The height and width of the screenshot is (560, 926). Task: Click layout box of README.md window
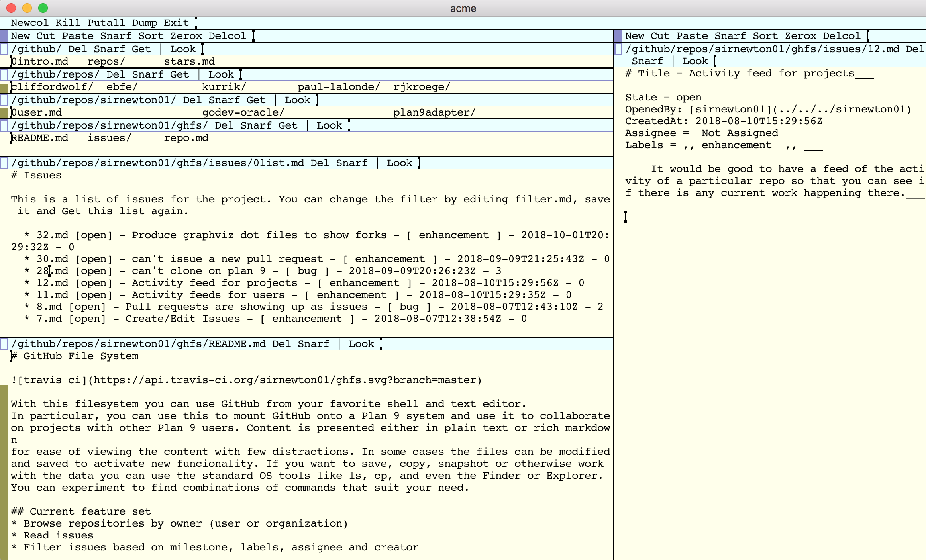coord(4,344)
